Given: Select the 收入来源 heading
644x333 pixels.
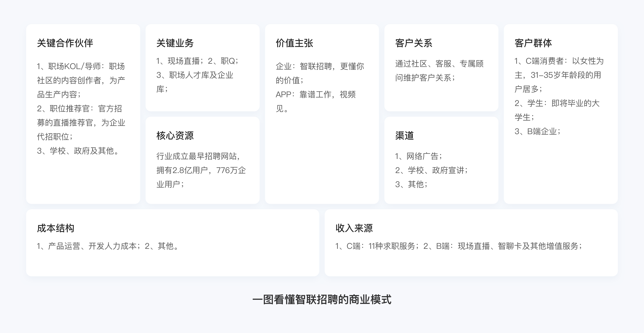Looking at the screenshot, I should tap(354, 228).
